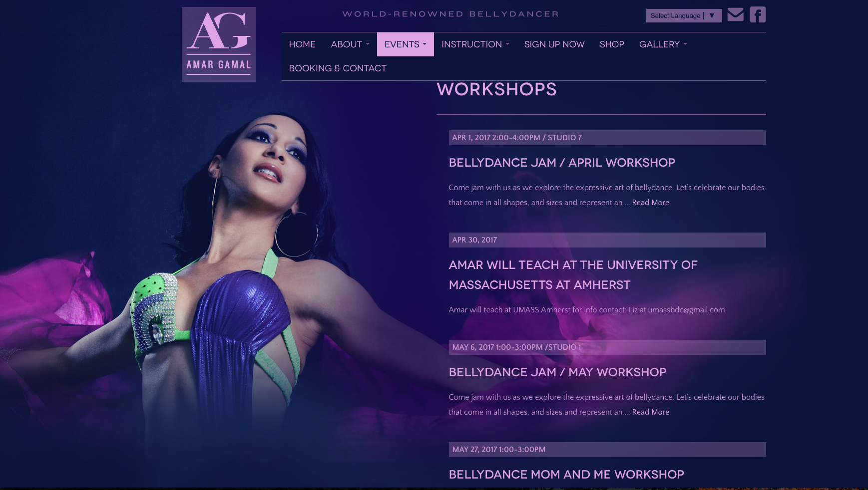Read more about the April workshop

tap(650, 203)
